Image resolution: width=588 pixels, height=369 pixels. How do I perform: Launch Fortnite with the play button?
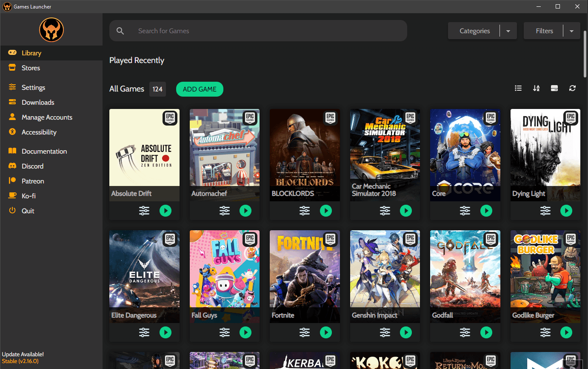(x=326, y=332)
